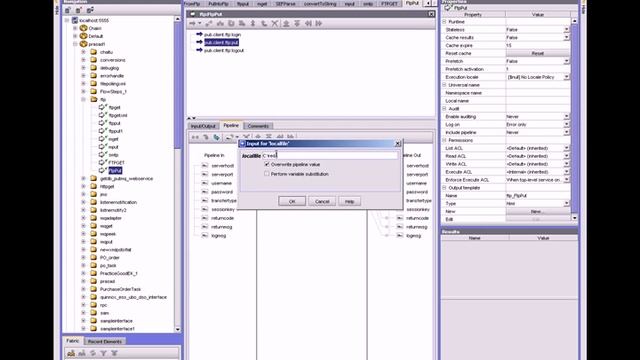Click the green set value pipeline icon
The width and height of the screenshot is (640, 360).
pyautogui.click(x=216, y=137)
